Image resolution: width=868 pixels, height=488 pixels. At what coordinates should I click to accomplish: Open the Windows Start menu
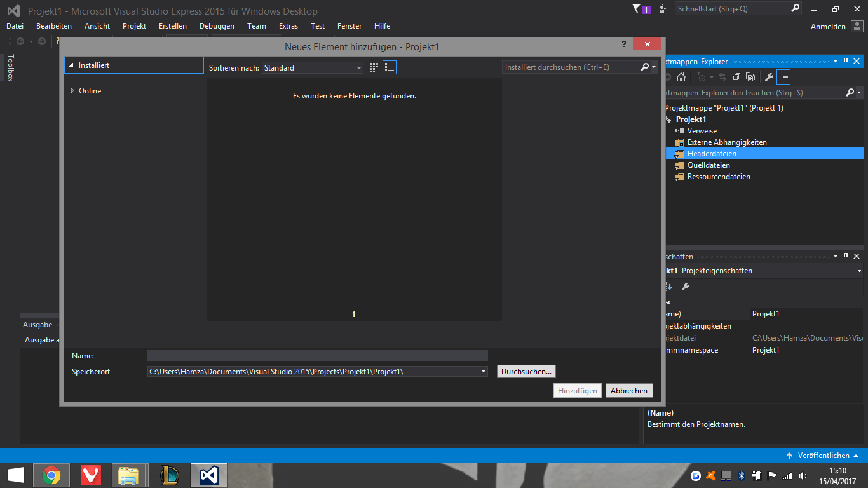(15, 475)
